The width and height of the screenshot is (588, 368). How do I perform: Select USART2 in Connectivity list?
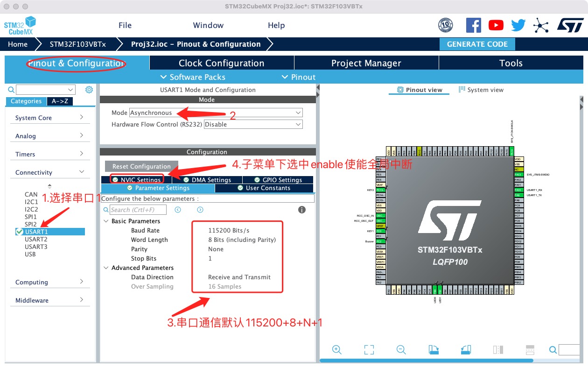point(36,239)
